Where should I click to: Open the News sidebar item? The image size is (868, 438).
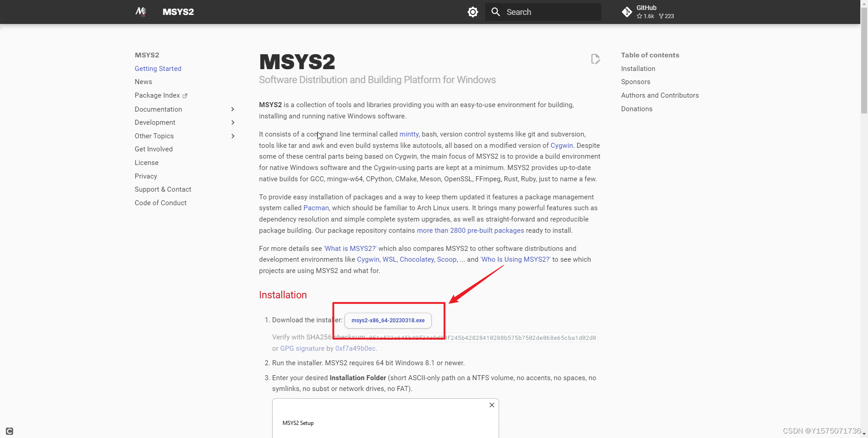point(143,82)
